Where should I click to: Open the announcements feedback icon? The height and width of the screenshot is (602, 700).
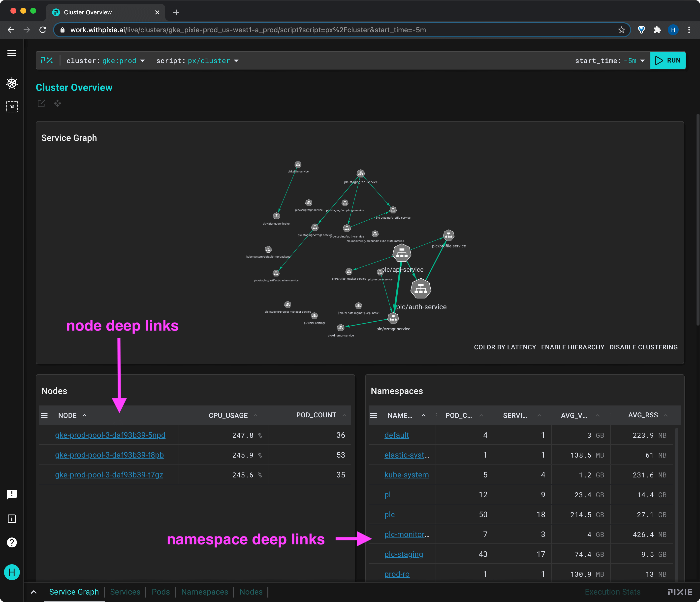(x=12, y=495)
